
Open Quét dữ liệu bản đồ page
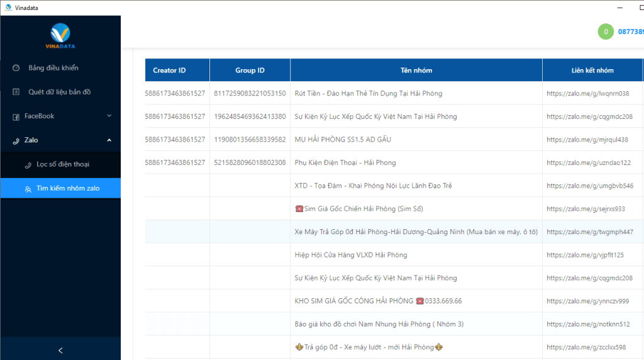[60, 92]
